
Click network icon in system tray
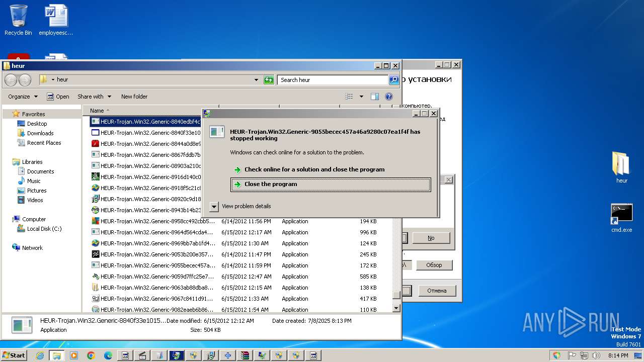(585, 355)
